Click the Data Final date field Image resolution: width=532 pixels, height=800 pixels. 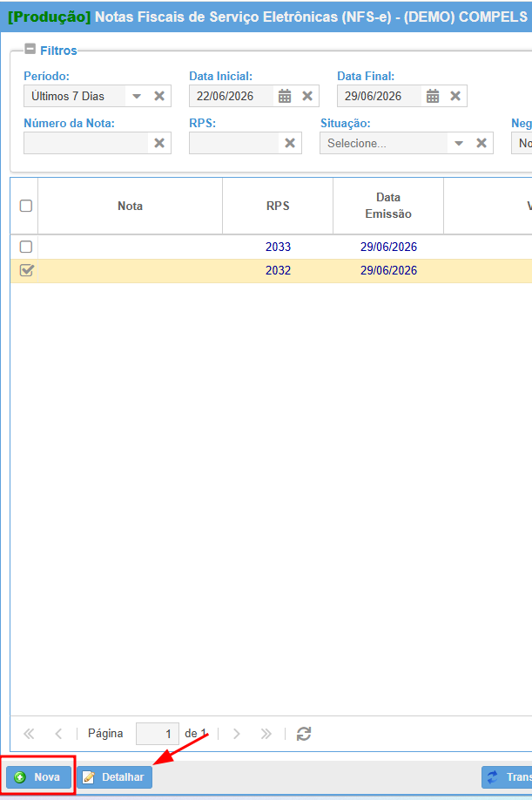379,96
